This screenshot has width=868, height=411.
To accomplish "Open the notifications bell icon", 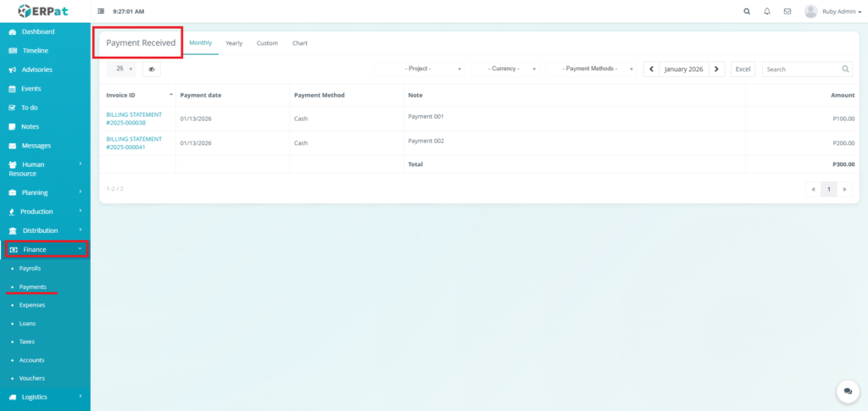I will 767,12.
